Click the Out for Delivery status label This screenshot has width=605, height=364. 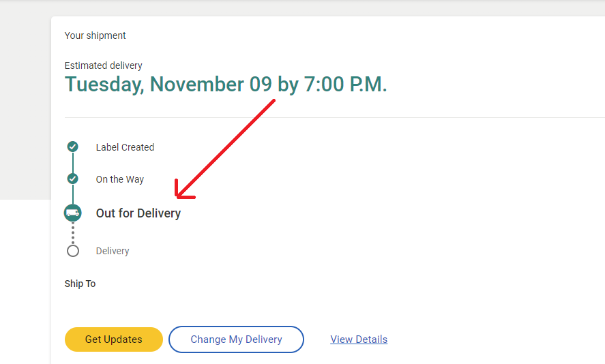tap(138, 213)
